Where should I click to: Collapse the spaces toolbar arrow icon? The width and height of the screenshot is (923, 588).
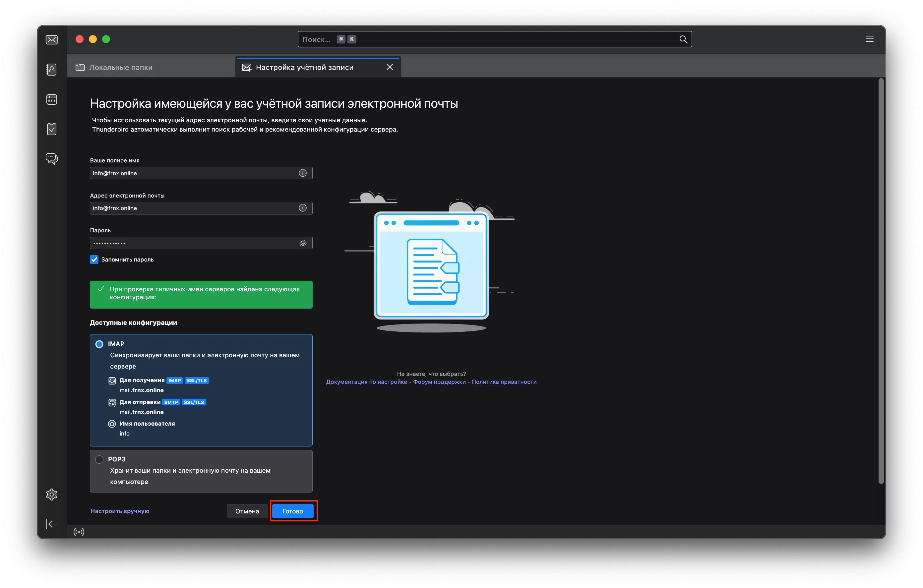coord(52,524)
